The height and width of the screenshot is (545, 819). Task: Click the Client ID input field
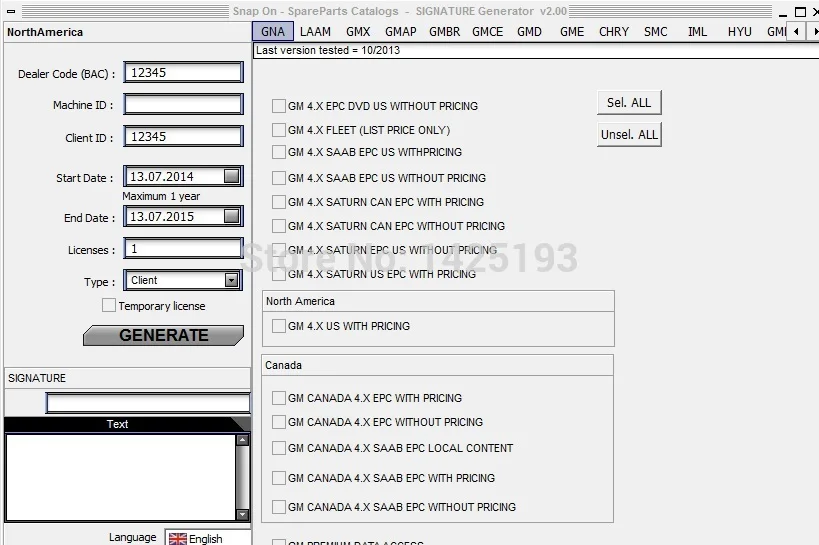tap(183, 136)
